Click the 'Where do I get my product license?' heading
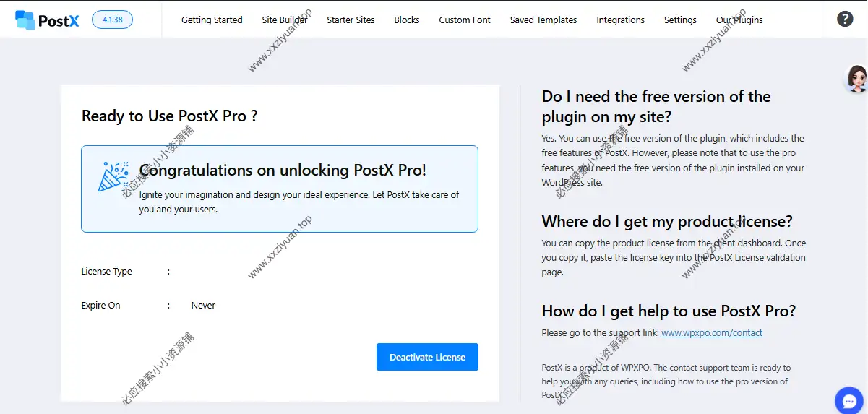Viewport: 868px width, 414px height. [667, 221]
